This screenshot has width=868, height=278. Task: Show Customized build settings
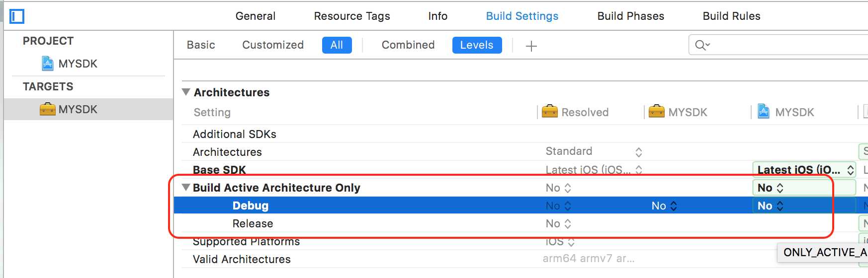[272, 45]
